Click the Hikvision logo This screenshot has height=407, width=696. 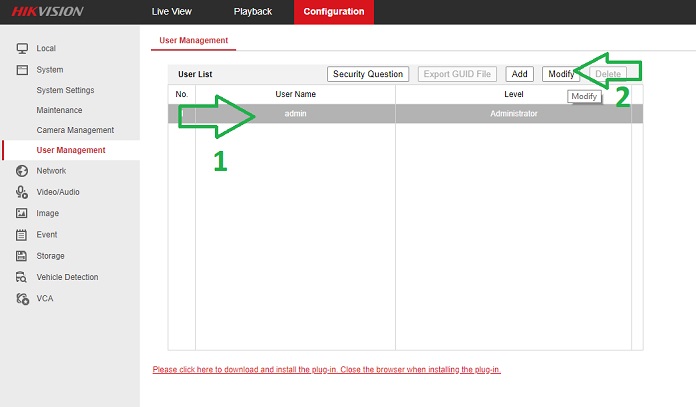pos(47,12)
